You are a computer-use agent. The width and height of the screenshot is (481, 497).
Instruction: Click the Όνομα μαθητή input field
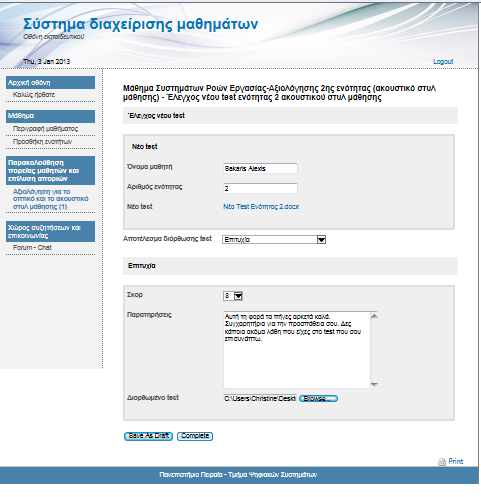(260, 168)
